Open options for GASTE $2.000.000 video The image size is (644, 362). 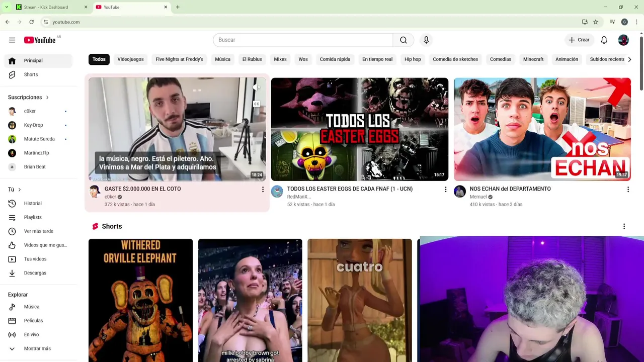[263, 190]
